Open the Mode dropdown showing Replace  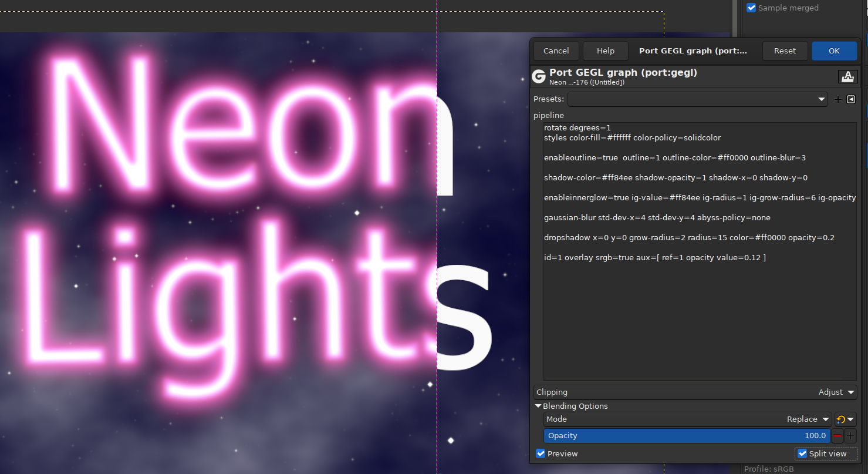688,419
